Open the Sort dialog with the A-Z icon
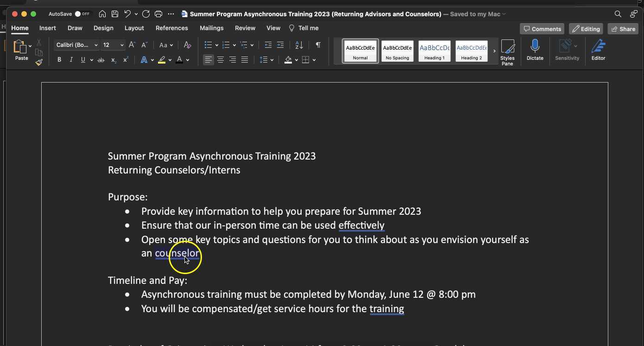This screenshot has width=644, height=346. (x=298, y=45)
